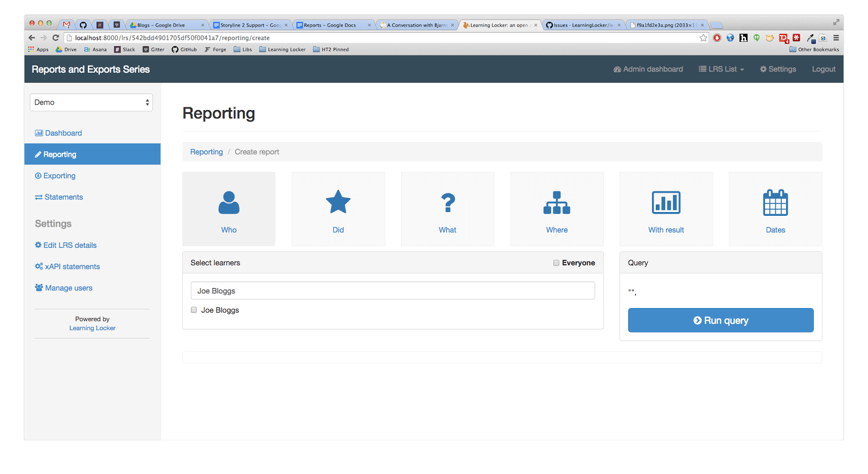Image resolution: width=868 pixels, height=474 pixels.
Task: Select the Dates calendar icon
Action: tap(775, 202)
